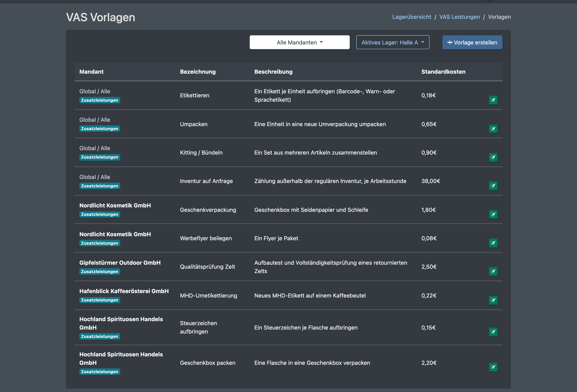
Task: Edit the Inventur auf Anfrage template
Action: [x=493, y=186]
